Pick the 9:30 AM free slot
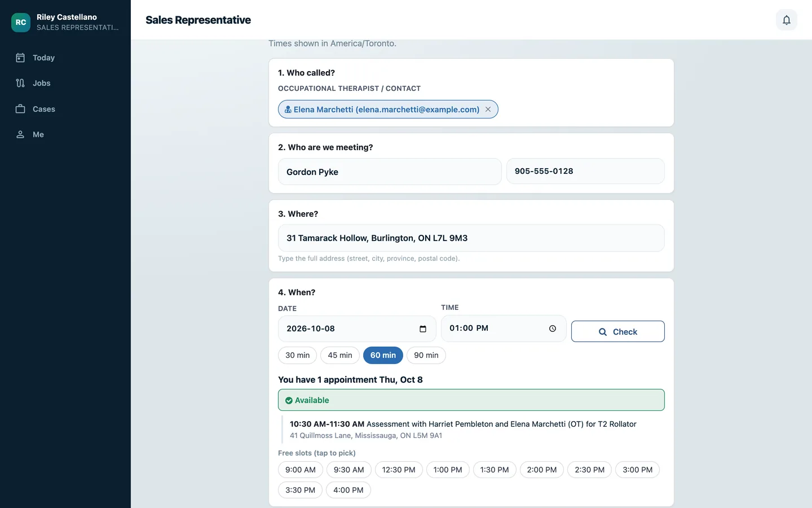 coord(348,470)
